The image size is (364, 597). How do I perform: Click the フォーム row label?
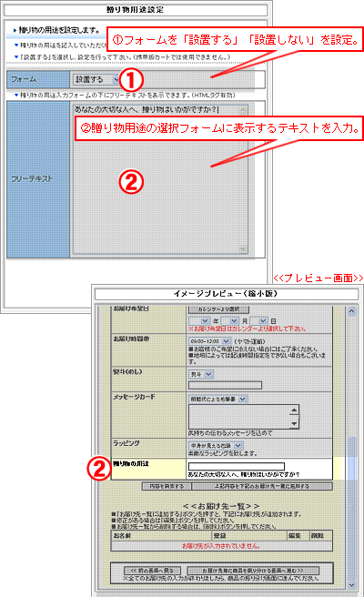(24, 79)
